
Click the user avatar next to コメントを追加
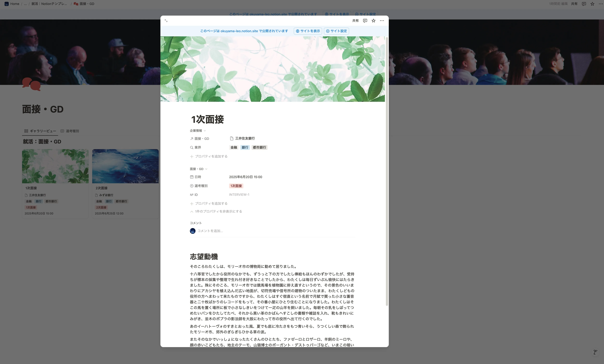[x=192, y=231]
